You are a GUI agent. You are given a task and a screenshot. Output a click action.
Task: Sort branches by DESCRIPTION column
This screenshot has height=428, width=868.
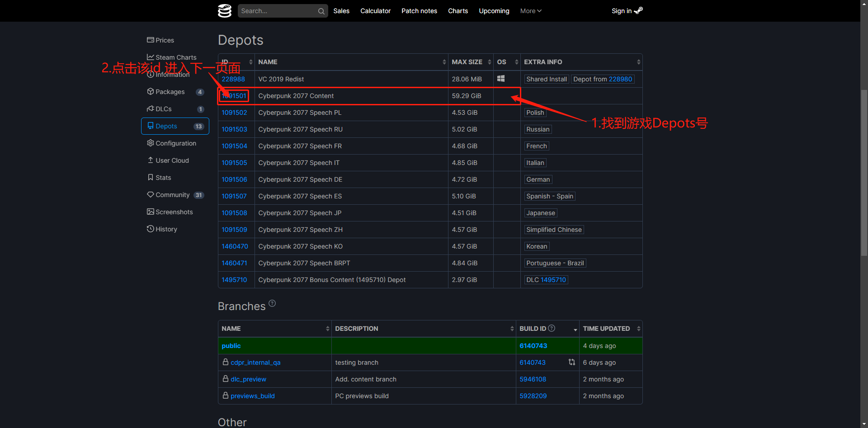coord(424,329)
